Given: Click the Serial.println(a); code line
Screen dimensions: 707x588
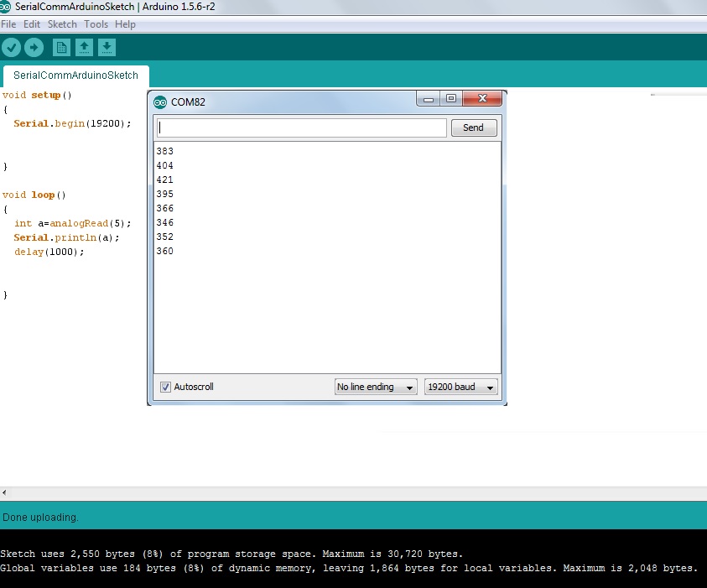Looking at the screenshot, I should (66, 237).
